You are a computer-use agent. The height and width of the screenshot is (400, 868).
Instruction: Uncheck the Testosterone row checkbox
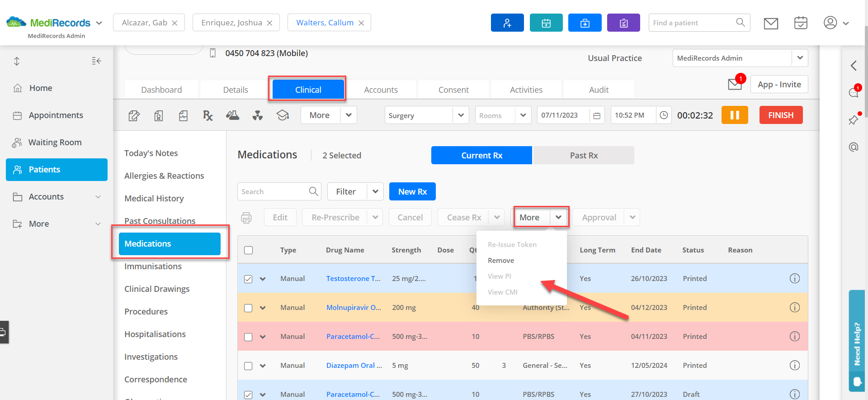pyautogui.click(x=248, y=279)
